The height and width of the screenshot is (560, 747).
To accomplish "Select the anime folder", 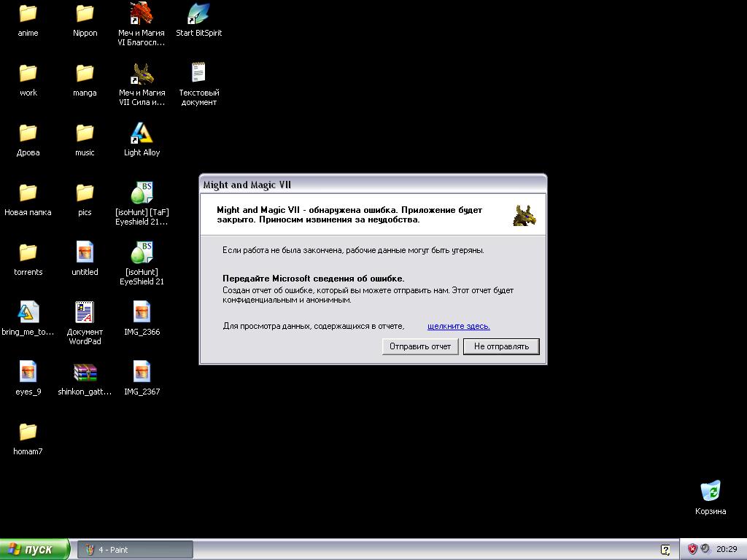I will (28, 14).
